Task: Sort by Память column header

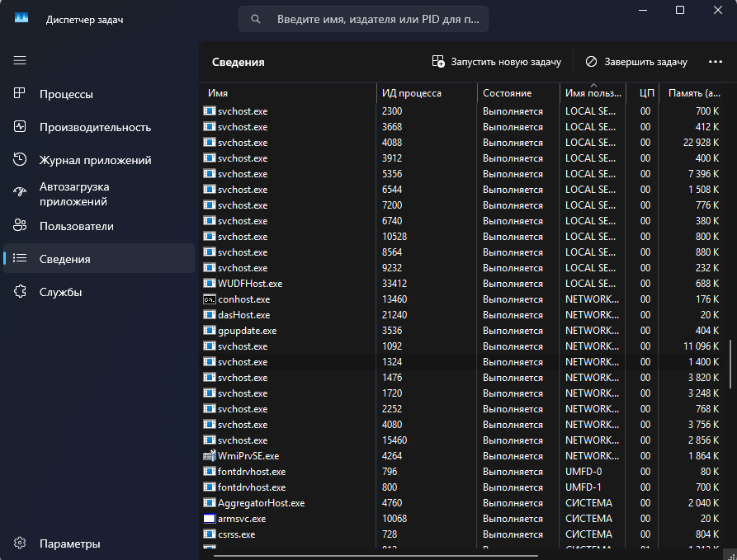Action: 694,93
